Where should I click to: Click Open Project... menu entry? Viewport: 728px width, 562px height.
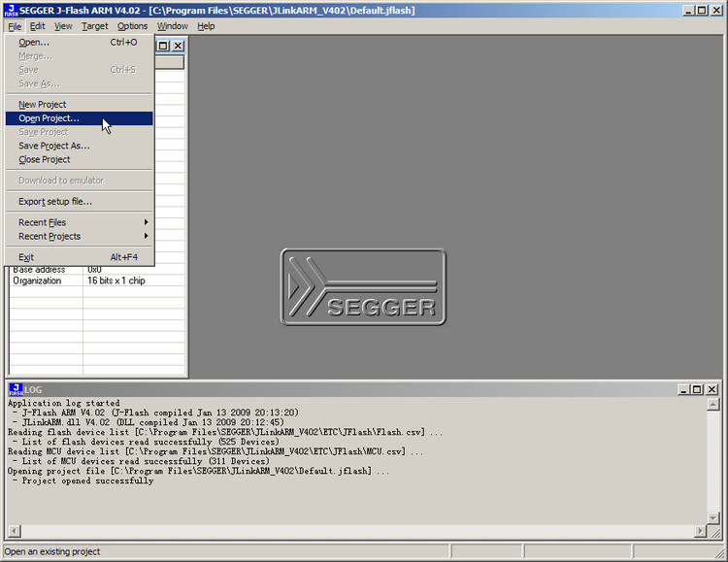79,118
